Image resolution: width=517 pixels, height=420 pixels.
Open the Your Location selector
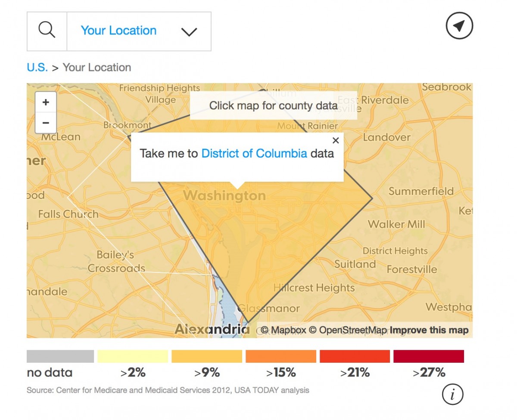tap(118, 31)
